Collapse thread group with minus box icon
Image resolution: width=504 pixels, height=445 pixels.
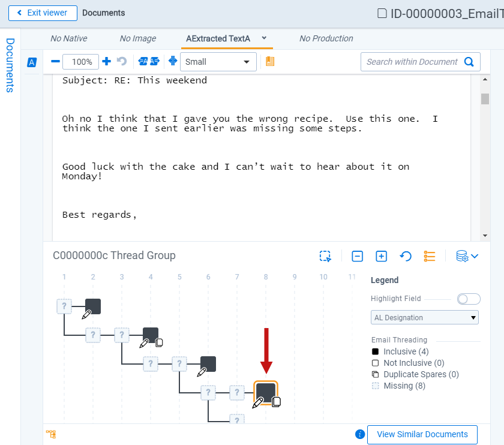[x=357, y=256]
